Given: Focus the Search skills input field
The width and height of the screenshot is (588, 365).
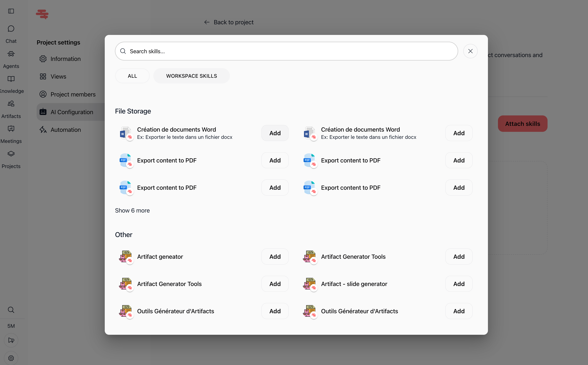Looking at the screenshot, I should (286, 51).
